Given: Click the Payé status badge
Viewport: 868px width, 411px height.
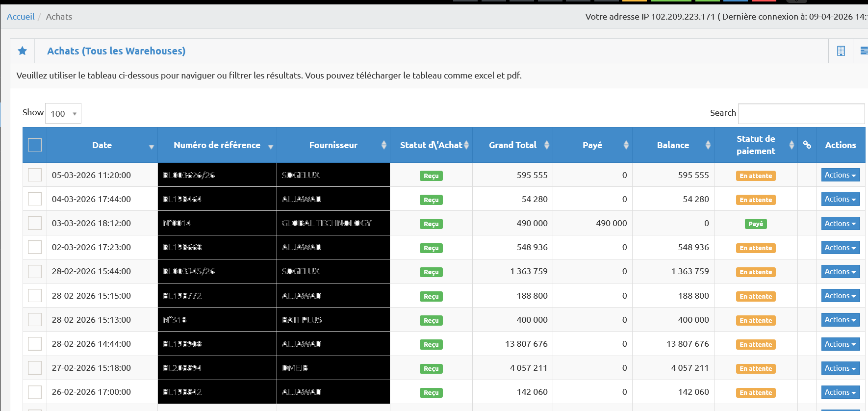Looking at the screenshot, I should pos(755,224).
